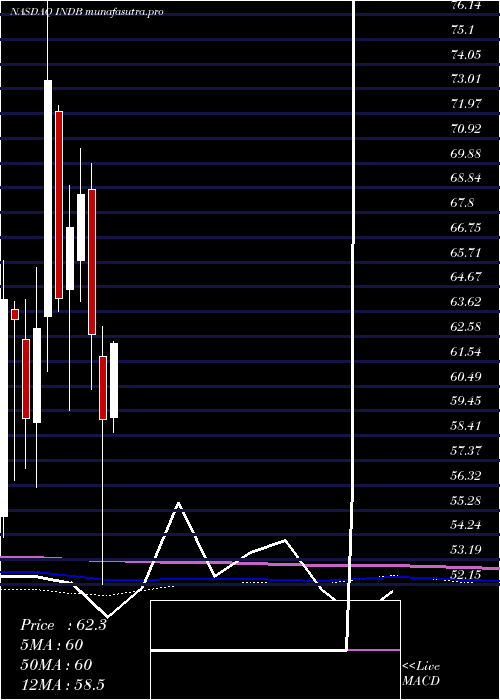Click the 12MA : 58.5 readout
The width and height of the screenshot is (500, 700).
click(62, 684)
